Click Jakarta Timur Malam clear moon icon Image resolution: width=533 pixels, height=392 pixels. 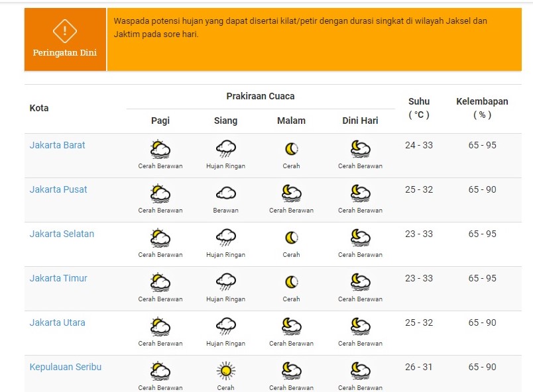pos(291,282)
